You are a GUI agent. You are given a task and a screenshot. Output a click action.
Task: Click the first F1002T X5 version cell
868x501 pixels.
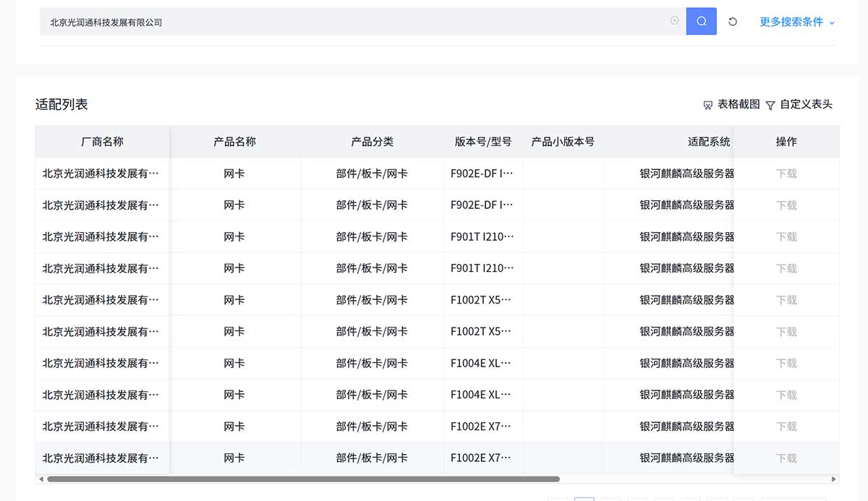(482, 300)
